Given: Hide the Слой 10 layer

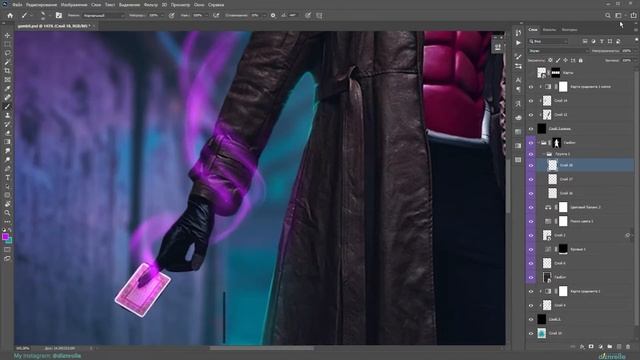Looking at the screenshot, I should pos(531,333).
